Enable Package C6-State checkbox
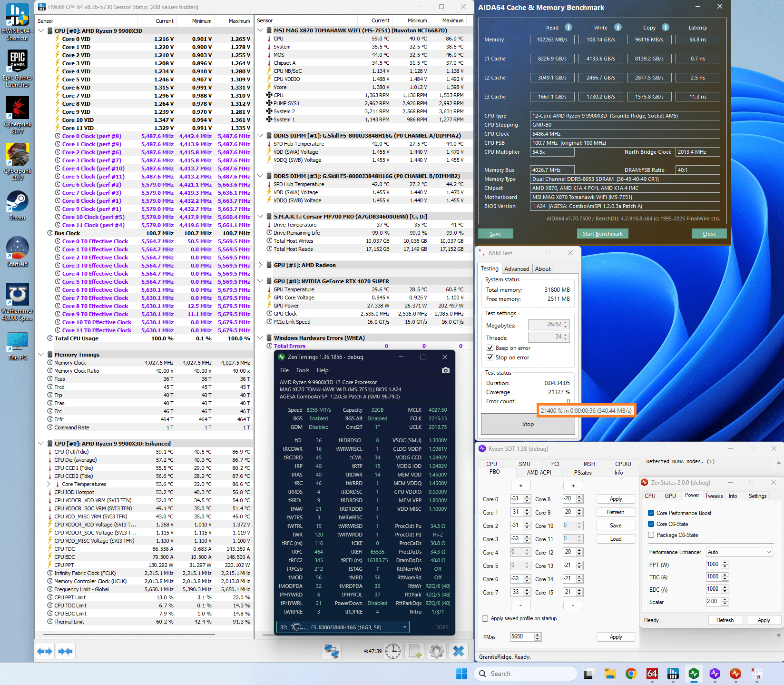Viewport: 784px width, 685px height. [x=651, y=535]
